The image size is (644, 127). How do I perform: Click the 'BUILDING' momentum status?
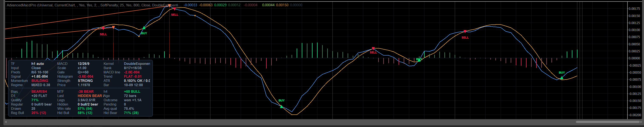click(40, 81)
